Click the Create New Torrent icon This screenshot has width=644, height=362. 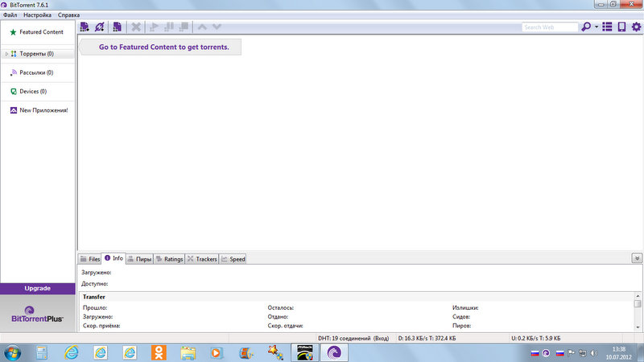click(117, 27)
